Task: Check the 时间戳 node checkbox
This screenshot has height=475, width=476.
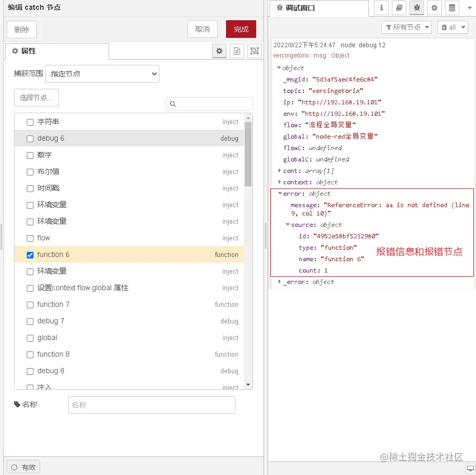Action: 30,188
